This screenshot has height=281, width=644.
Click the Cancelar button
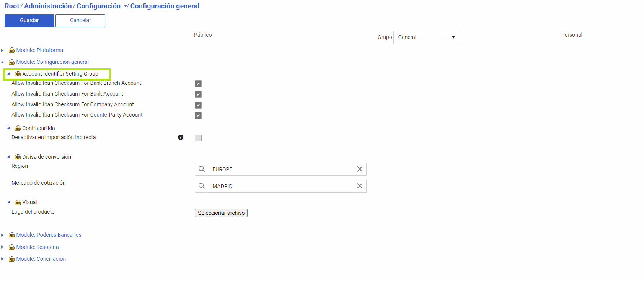pos(80,21)
